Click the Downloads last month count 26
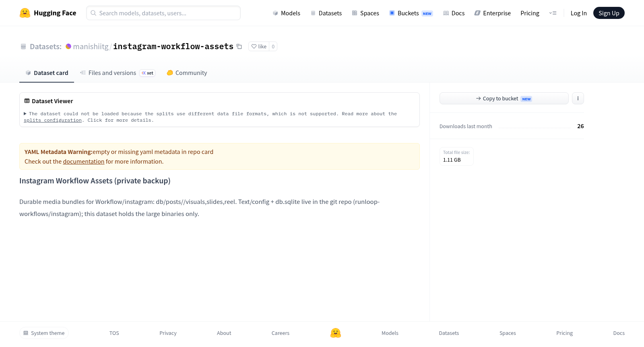This screenshot has height=347, width=644. [580, 126]
